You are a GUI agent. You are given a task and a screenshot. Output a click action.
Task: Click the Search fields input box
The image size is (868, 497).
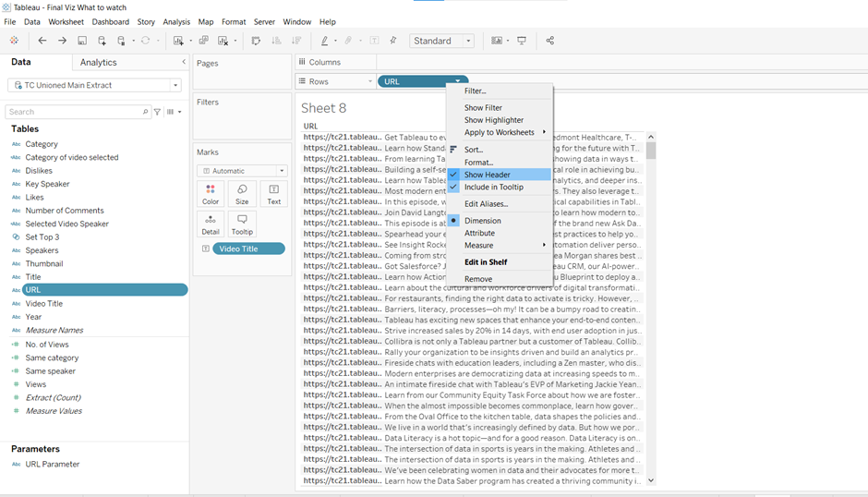[74, 112]
